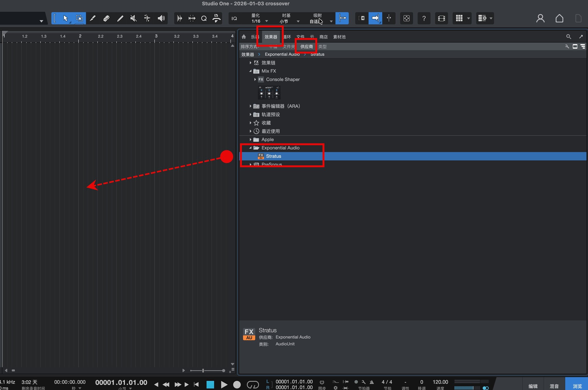
Task: Toggle the snap to grid button
Action: [x=342, y=18]
